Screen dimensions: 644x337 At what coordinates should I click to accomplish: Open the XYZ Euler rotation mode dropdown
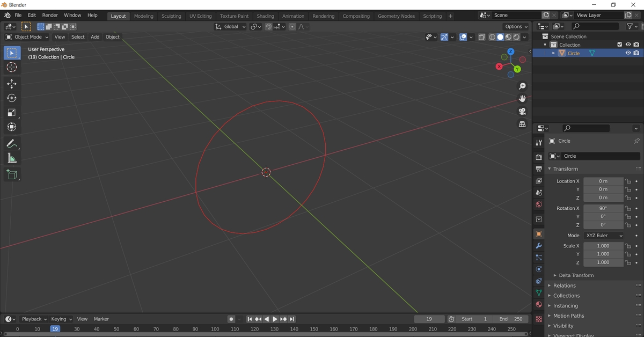click(x=603, y=236)
